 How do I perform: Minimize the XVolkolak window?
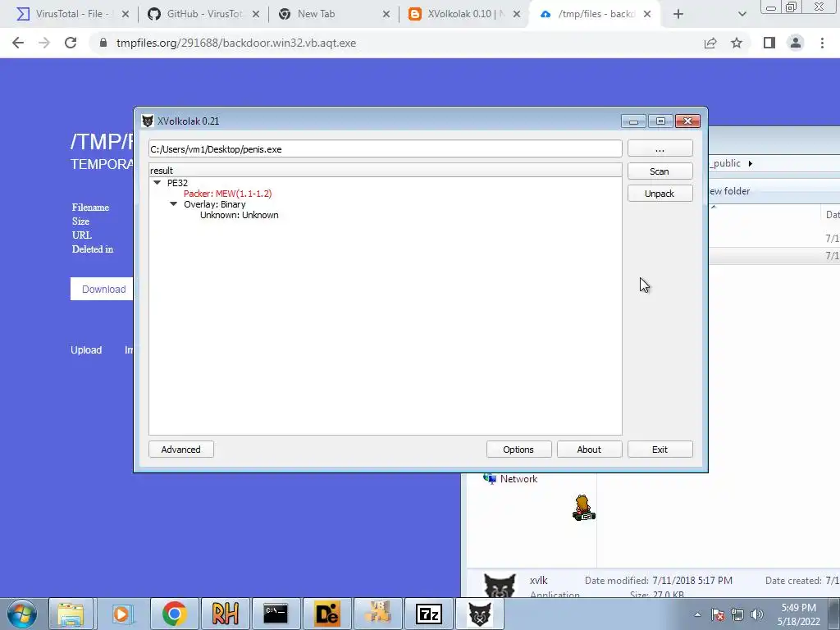(x=633, y=121)
